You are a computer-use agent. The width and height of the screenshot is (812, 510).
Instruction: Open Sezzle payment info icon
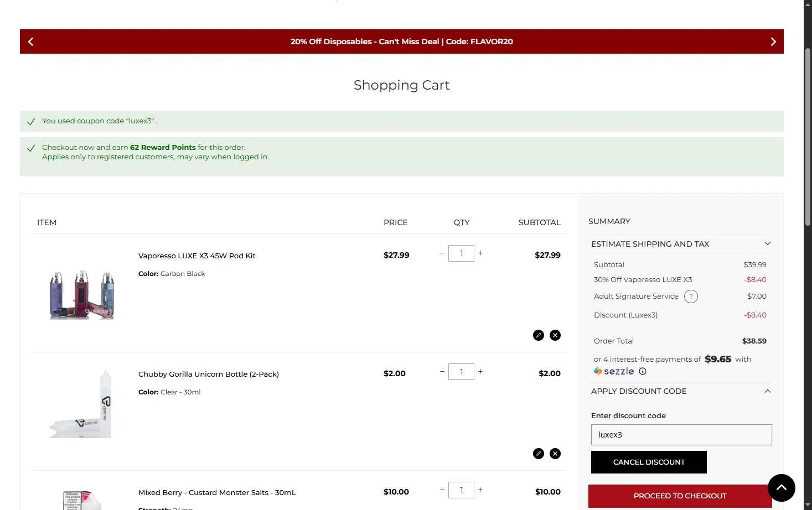tap(643, 371)
